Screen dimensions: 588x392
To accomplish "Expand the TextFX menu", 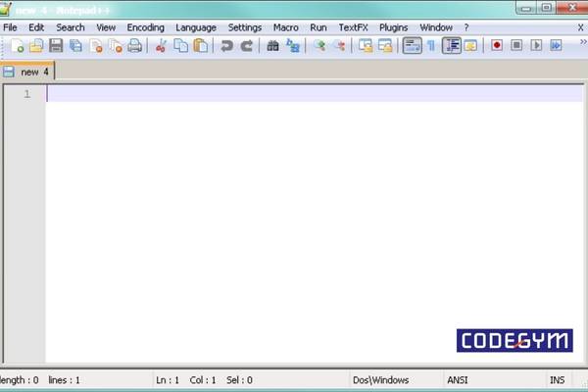I will pos(353,27).
